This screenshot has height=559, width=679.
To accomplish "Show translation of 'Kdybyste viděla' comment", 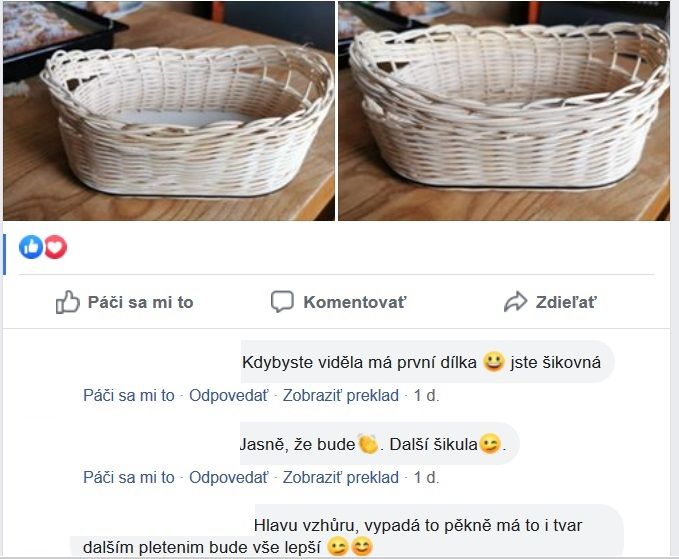I will click(x=341, y=395).
